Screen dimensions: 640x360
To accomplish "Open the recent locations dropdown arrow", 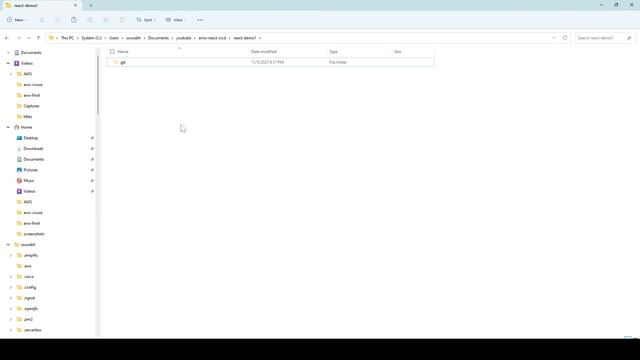I will pos(29,38).
